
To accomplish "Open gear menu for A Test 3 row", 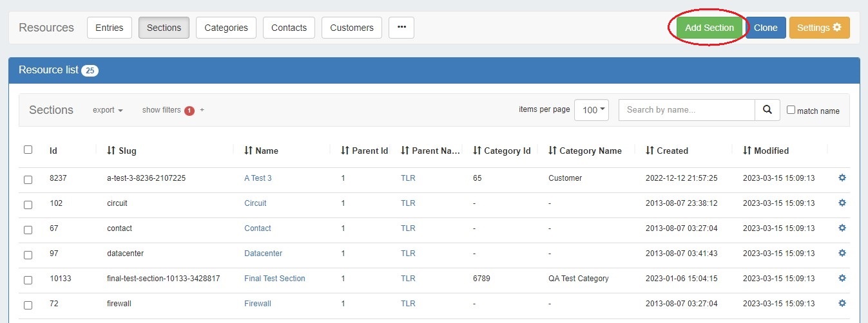I will [842, 178].
